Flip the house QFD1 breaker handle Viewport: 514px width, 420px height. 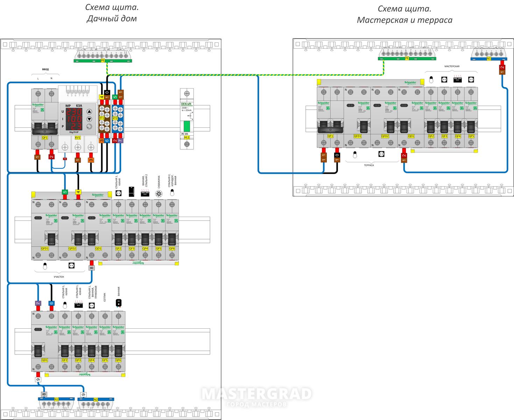pyautogui.click(x=51, y=239)
